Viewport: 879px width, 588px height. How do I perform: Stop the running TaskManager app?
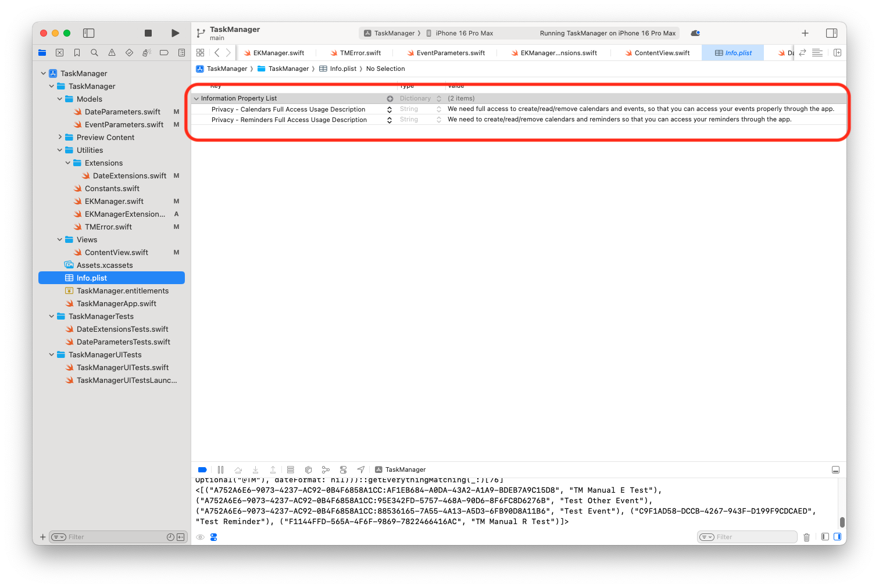(148, 33)
